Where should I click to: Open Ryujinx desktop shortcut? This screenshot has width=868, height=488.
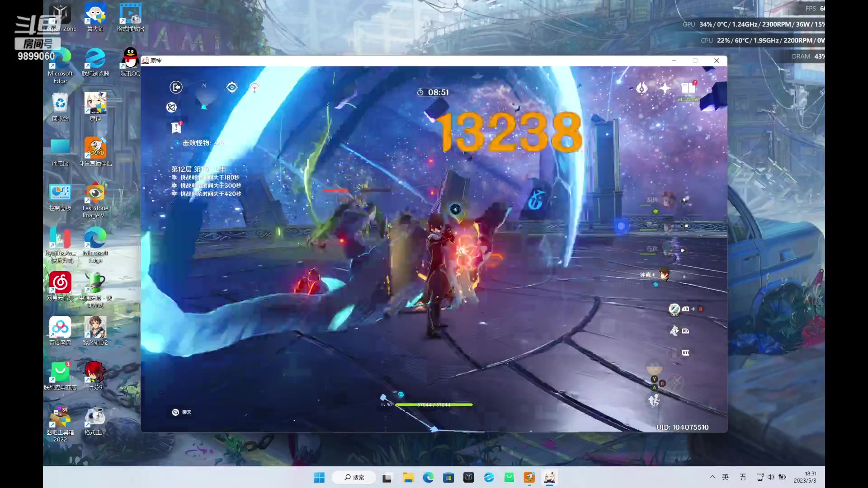tap(60, 245)
